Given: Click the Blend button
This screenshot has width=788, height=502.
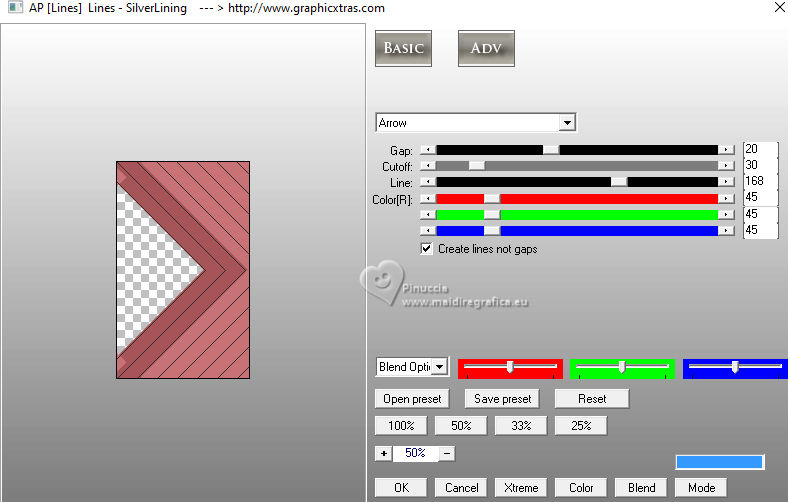Looking at the screenshot, I should pos(641,488).
